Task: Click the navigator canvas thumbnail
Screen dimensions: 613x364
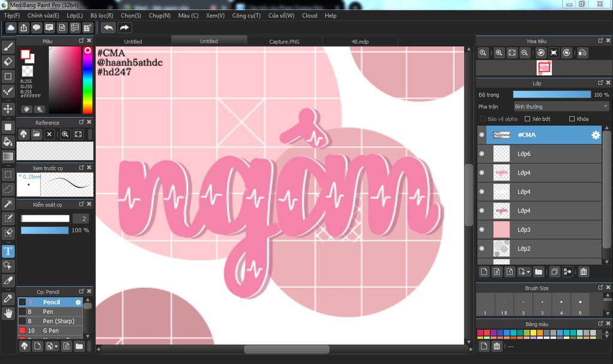Action: 544,68
